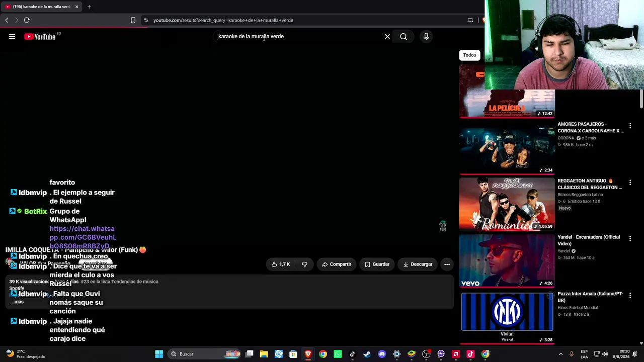
Task: Share the video via Compartir
Action: [x=337, y=264]
